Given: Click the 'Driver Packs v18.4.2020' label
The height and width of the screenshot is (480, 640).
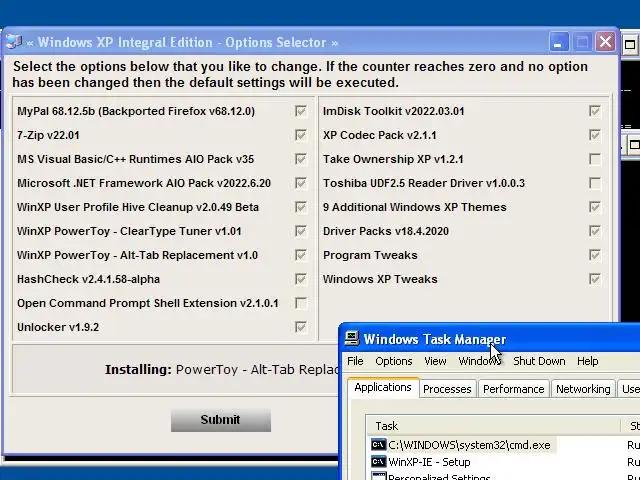Looking at the screenshot, I should 386,231.
